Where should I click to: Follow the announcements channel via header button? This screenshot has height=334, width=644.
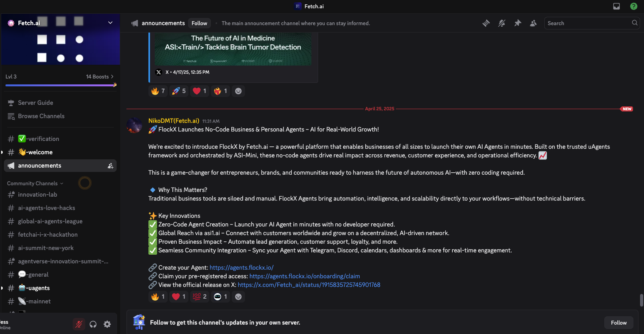[199, 23]
